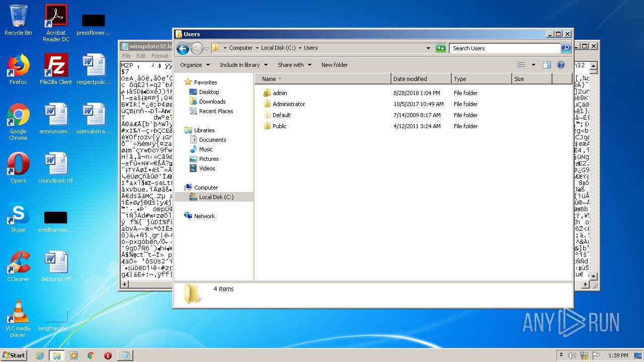
Task: Click the Forward arrow in Explorer
Action: [x=197, y=48]
